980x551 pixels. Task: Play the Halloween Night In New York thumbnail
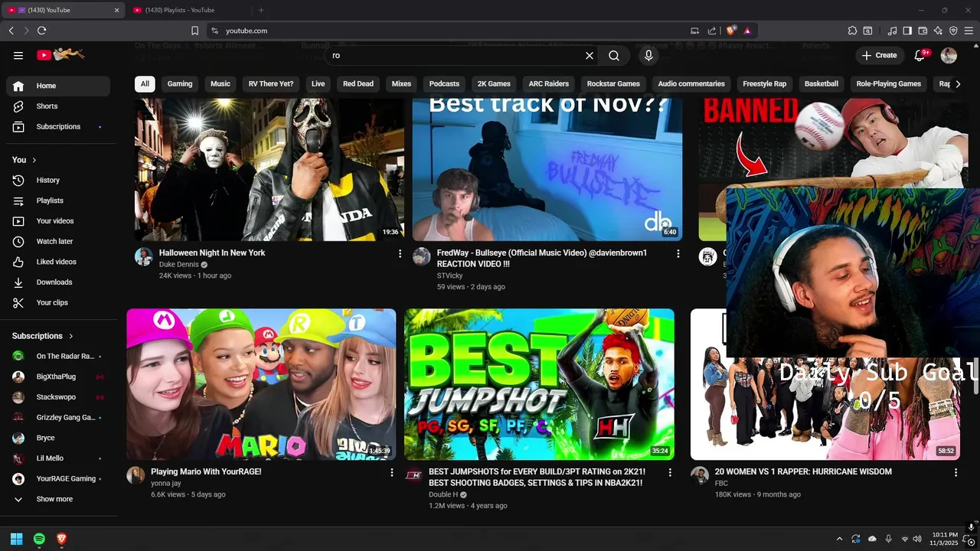[x=269, y=169]
